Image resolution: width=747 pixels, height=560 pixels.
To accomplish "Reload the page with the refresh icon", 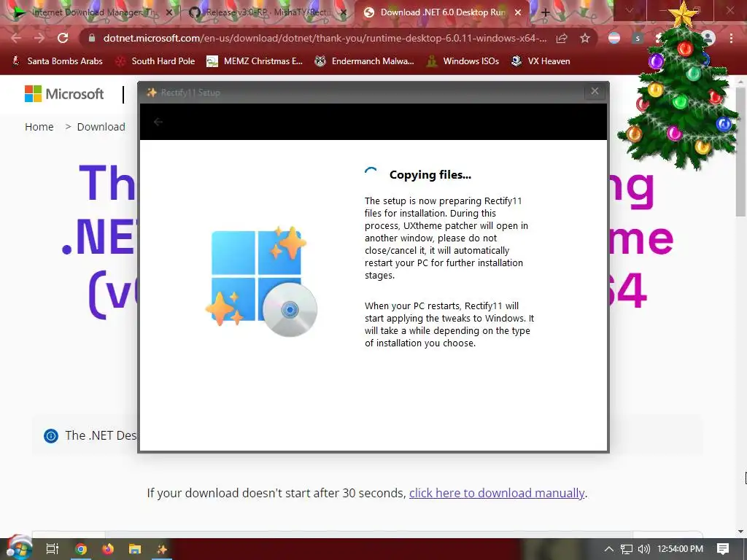I will click(63, 38).
